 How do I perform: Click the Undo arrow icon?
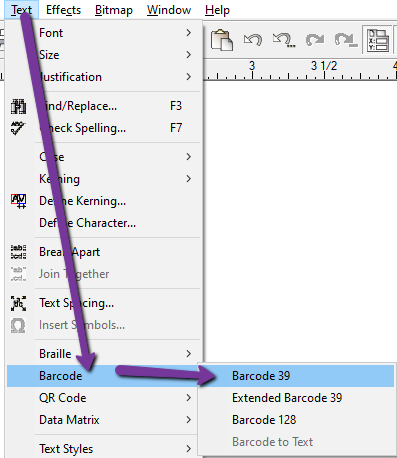coord(253,40)
